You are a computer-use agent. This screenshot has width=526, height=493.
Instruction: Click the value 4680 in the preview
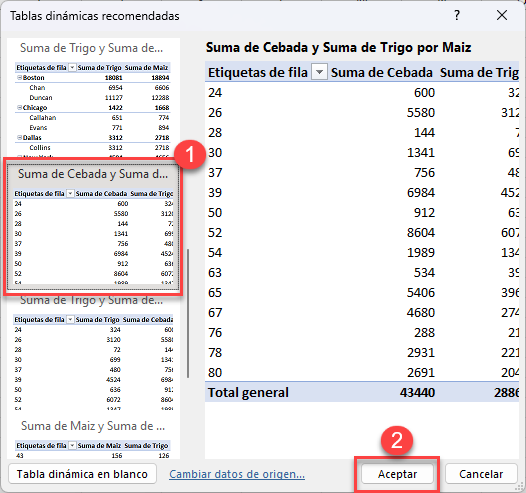421,313
